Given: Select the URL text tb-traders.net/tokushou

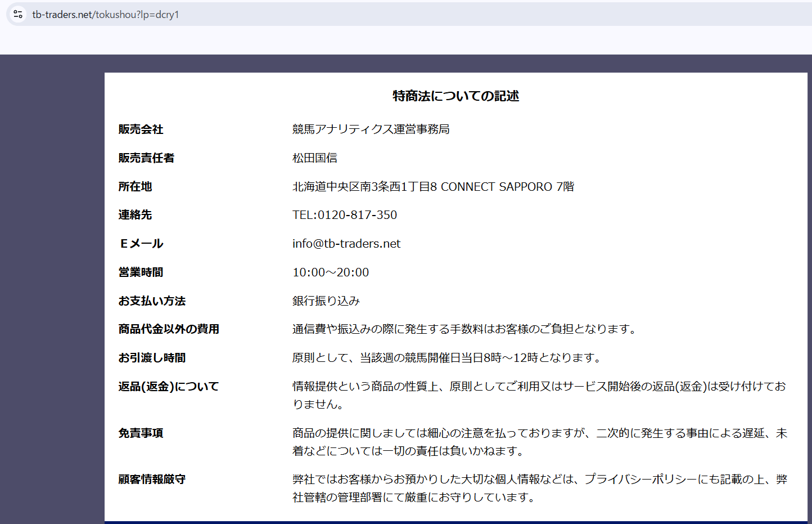Looking at the screenshot, I should point(84,15).
